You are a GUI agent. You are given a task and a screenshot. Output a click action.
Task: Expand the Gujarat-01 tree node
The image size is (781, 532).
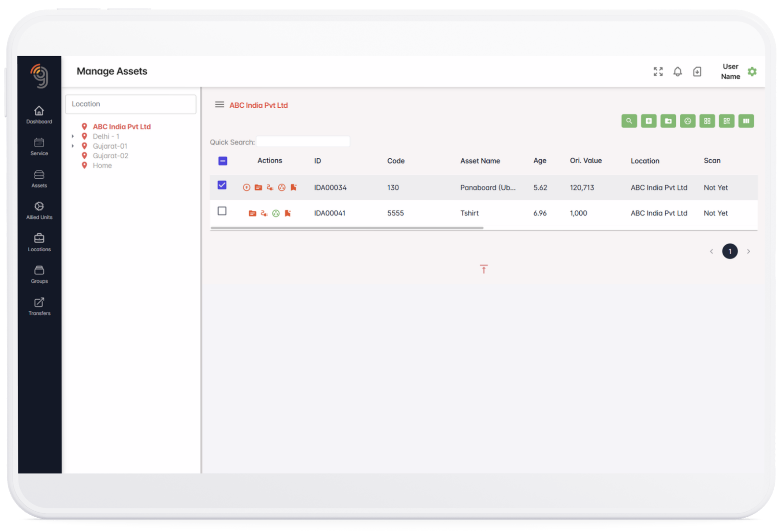point(73,146)
